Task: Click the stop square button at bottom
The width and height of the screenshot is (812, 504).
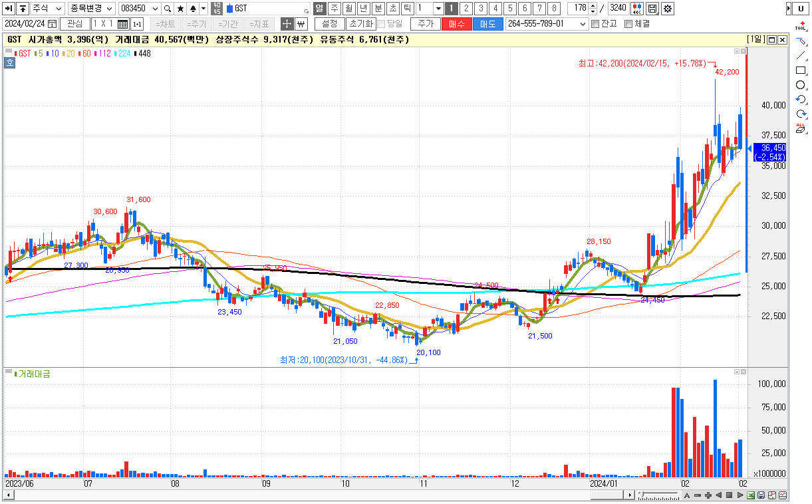Action: tap(730, 495)
